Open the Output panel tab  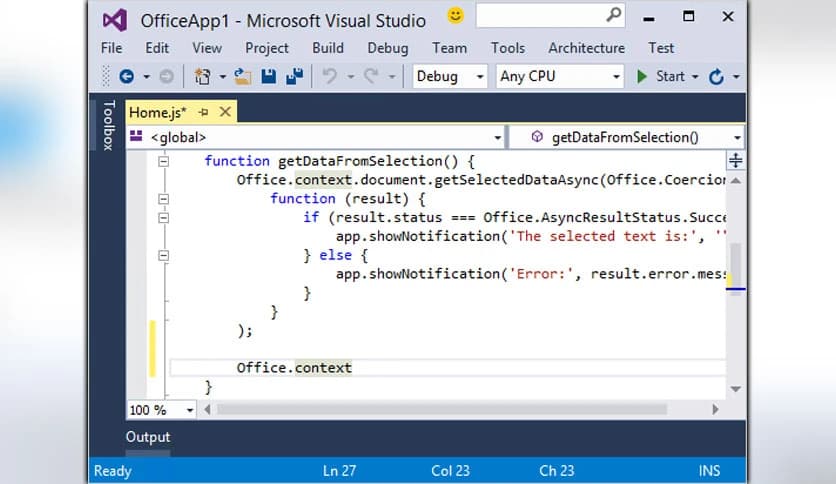click(x=148, y=437)
